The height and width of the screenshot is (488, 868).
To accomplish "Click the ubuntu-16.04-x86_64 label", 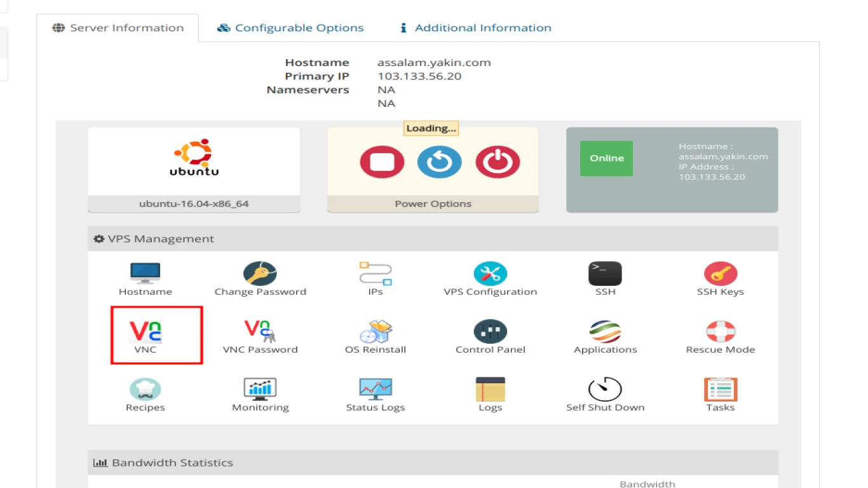I will click(194, 204).
